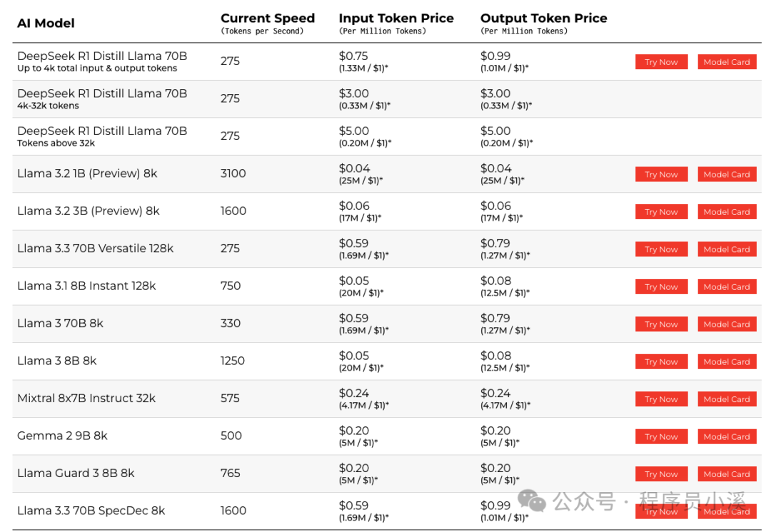Open Model Card for Llama 3.2 3B Preview
771x532 pixels.
pos(727,212)
